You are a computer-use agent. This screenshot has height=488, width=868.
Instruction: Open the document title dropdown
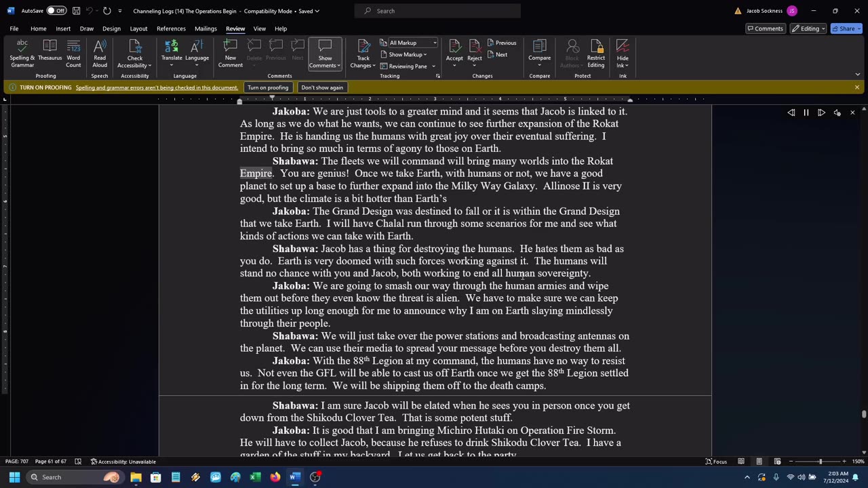click(317, 11)
